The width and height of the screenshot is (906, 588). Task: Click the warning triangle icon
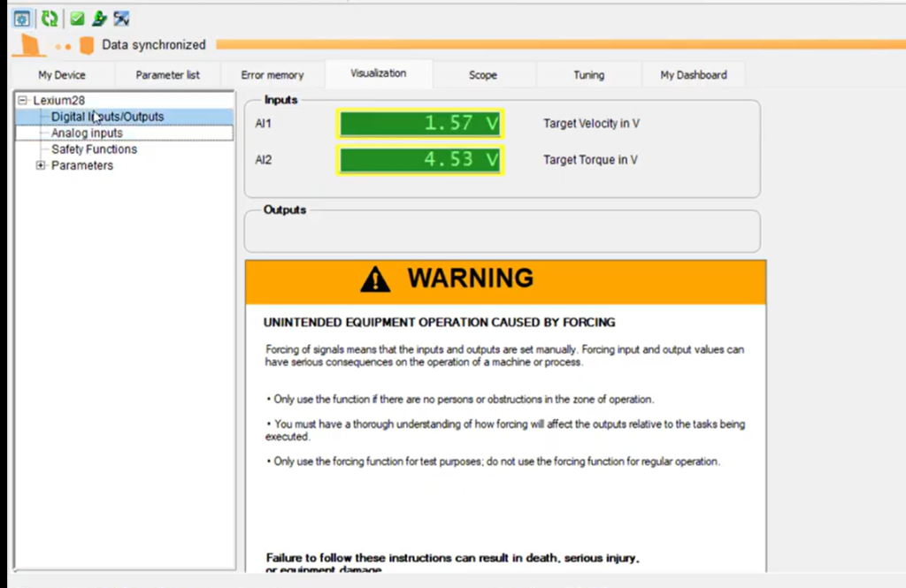(375, 279)
